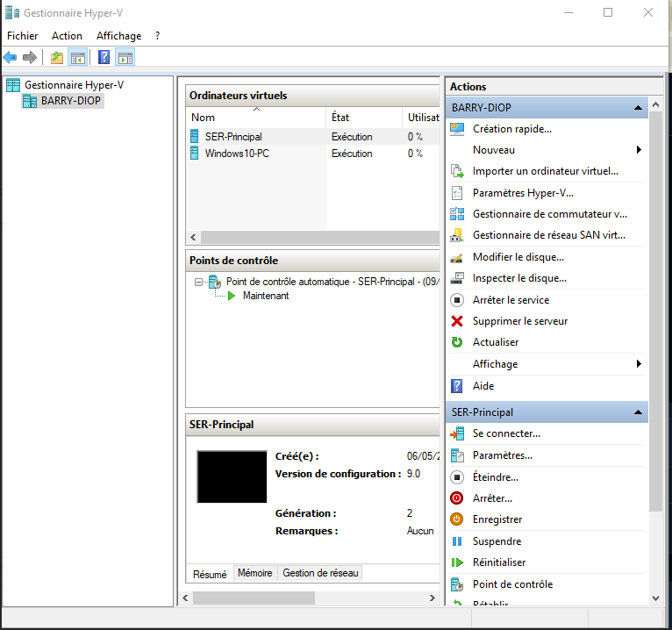Click center pane bottom scroll-right arrow
Screen dimensions: 672x630
pyautogui.click(x=433, y=598)
